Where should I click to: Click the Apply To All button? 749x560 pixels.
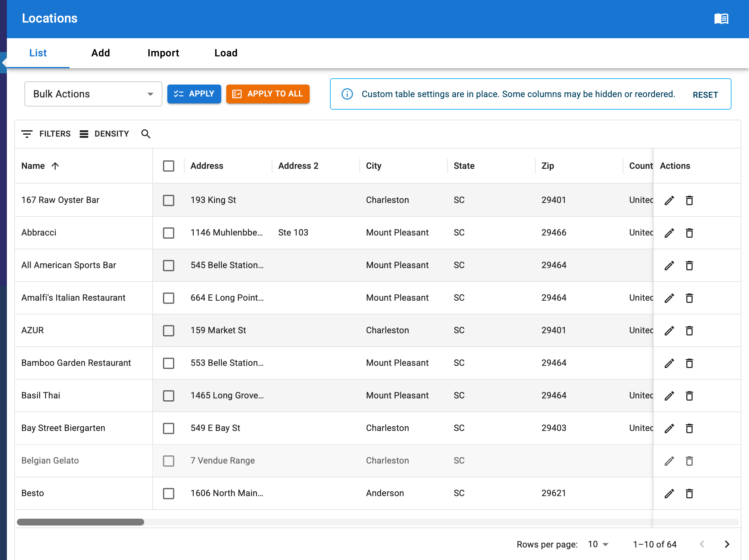(268, 94)
